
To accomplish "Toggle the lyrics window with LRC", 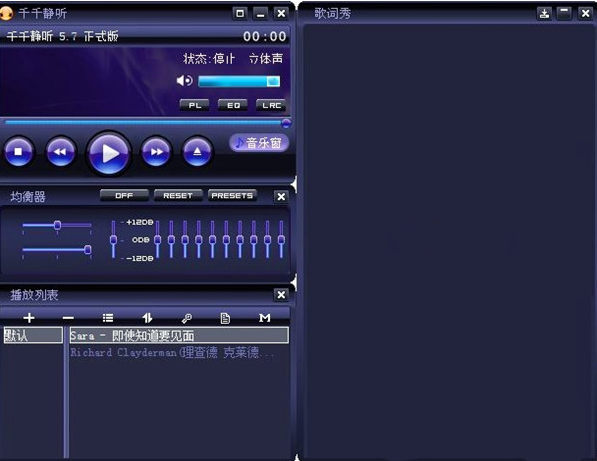I will 271,105.
